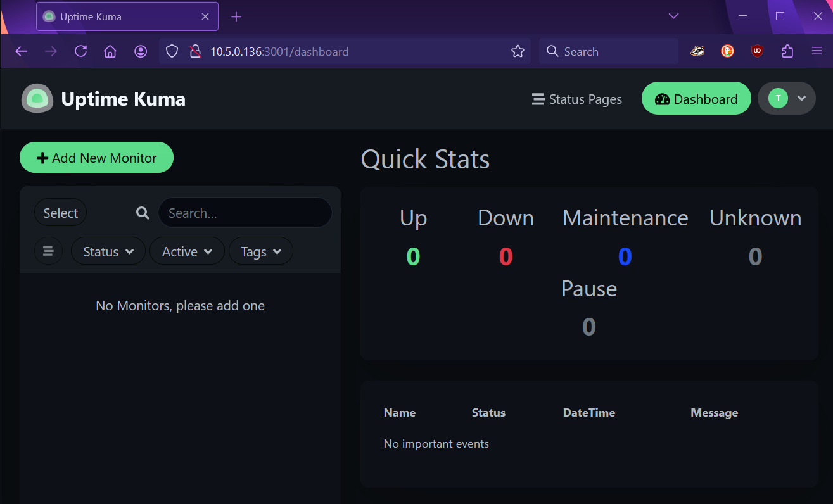
Task: Expand the Status filter dropdown
Action: coord(108,251)
